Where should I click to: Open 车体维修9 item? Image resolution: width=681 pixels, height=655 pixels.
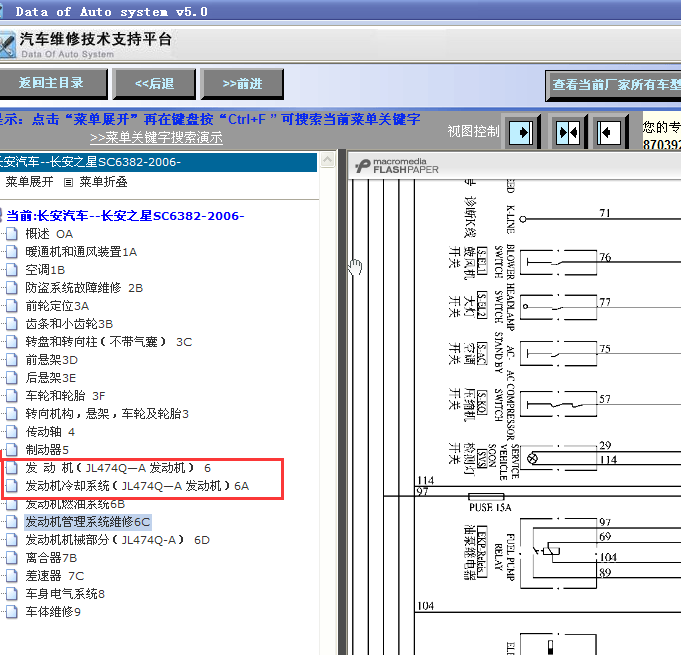[53, 612]
